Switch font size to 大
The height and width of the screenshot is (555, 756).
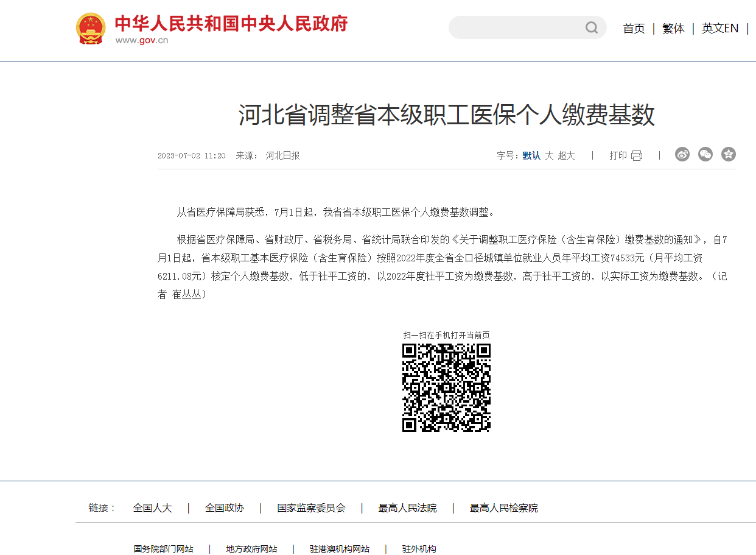549,156
